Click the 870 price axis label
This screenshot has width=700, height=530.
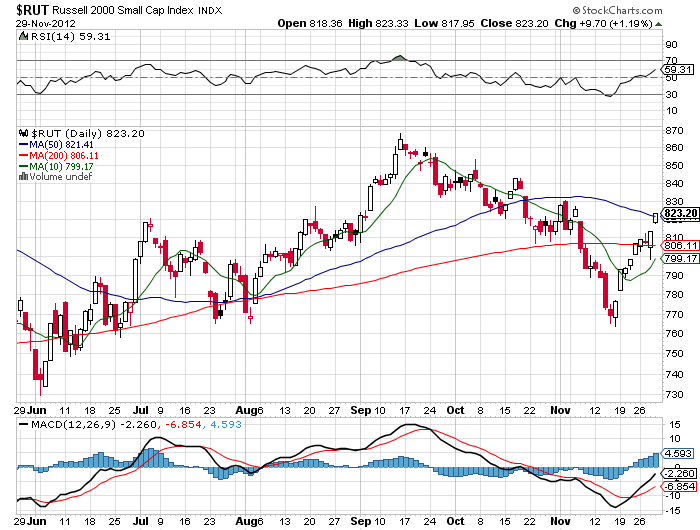tap(674, 131)
